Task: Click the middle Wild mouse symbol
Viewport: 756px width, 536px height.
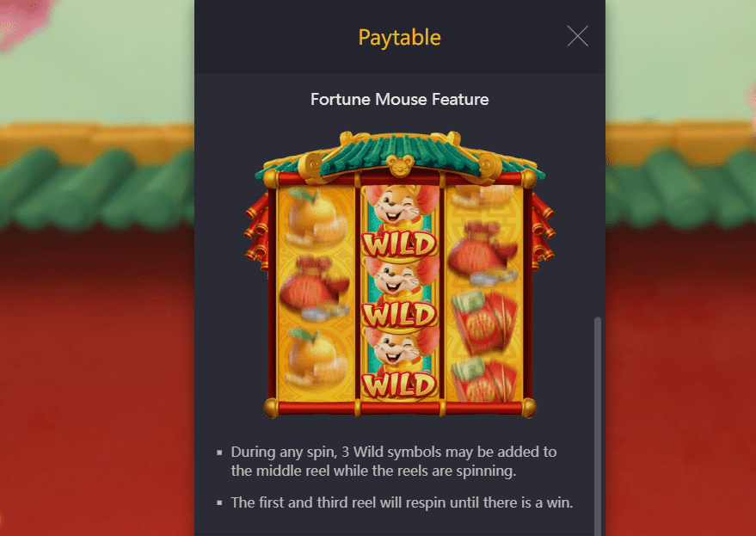Action: [400, 293]
